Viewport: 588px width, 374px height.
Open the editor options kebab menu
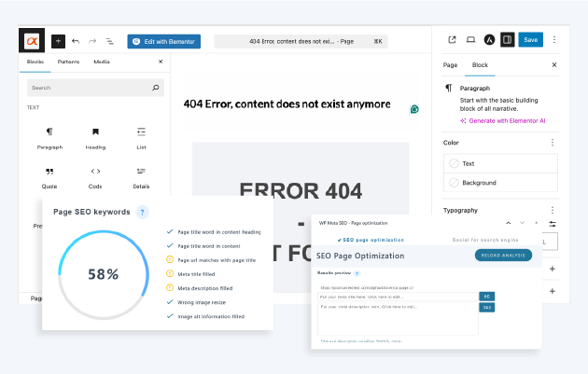pyautogui.click(x=554, y=40)
